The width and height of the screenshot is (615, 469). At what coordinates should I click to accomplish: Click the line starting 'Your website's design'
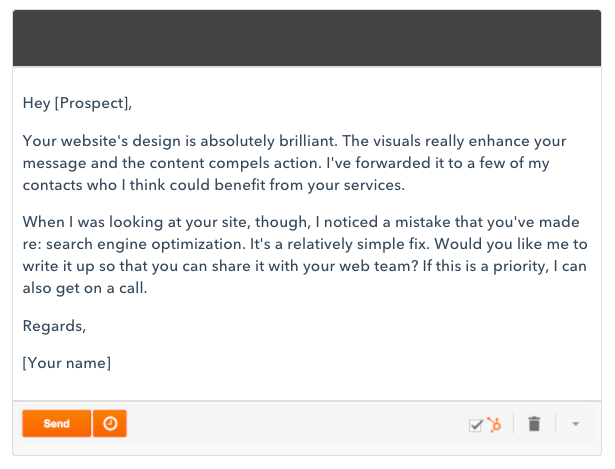click(x=294, y=141)
